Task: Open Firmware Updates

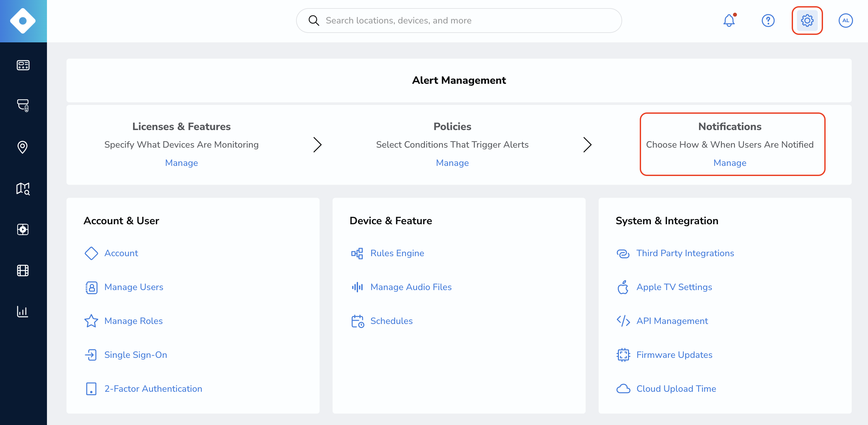Action: (674, 355)
